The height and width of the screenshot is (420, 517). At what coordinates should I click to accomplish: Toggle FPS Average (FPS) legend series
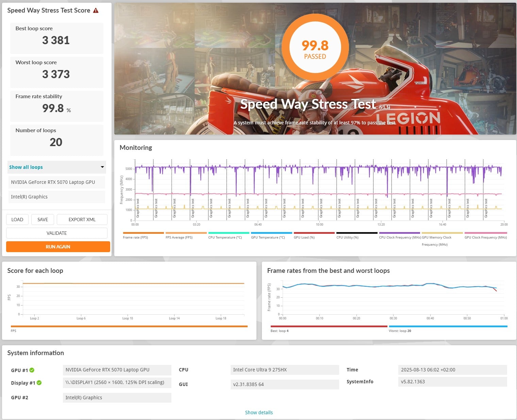[186, 236]
